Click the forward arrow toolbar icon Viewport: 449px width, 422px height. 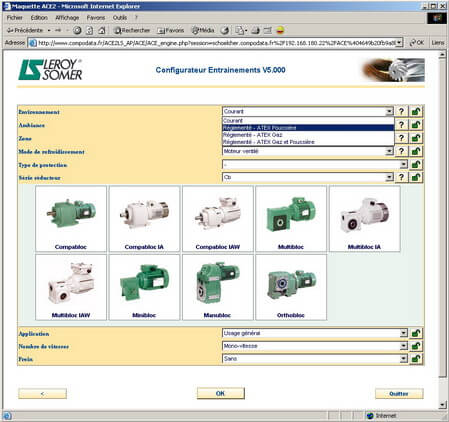[58, 30]
